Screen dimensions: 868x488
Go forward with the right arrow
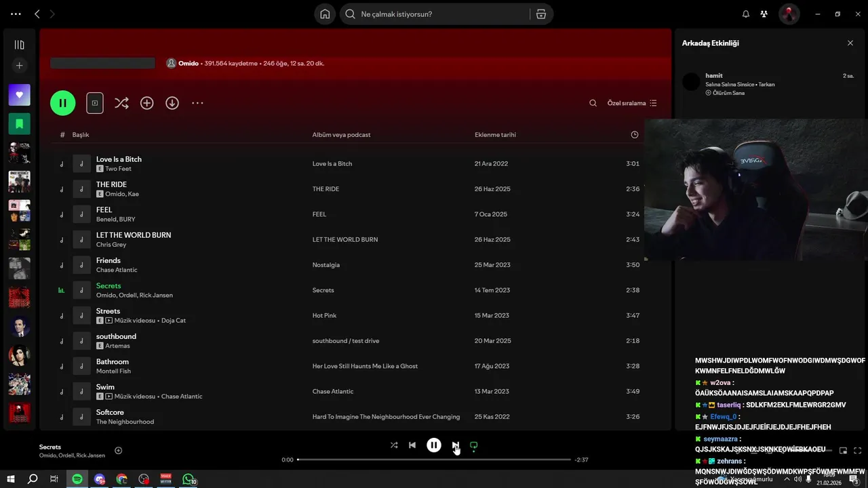pyautogui.click(x=52, y=14)
